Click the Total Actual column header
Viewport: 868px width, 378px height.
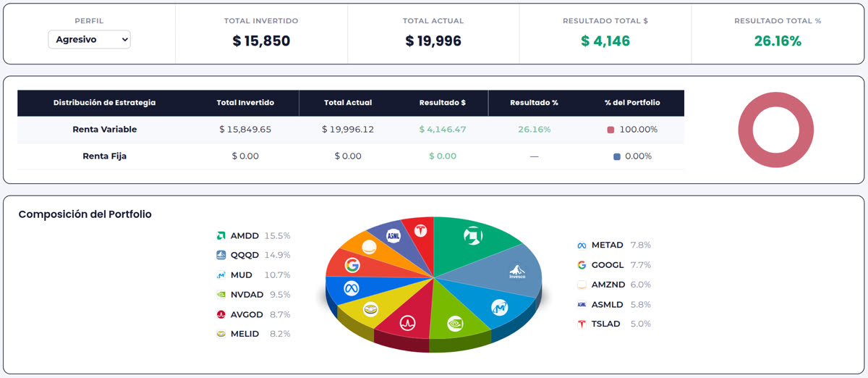(x=348, y=103)
